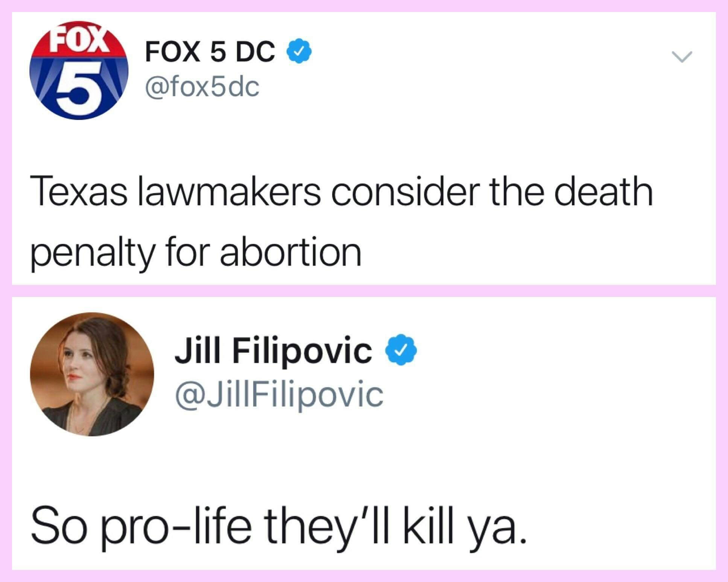Open the Jill Filipovic profile photo
728x582 pixels.
coord(92,374)
